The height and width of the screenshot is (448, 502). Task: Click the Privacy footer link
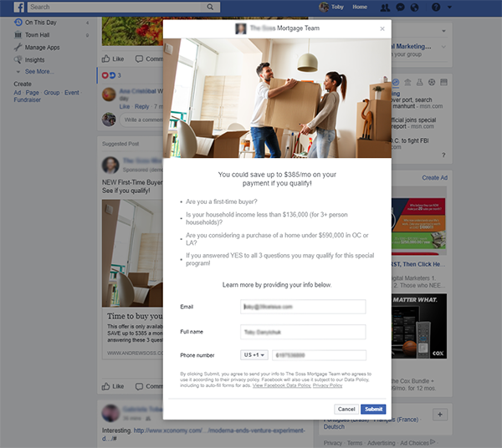[333, 443]
